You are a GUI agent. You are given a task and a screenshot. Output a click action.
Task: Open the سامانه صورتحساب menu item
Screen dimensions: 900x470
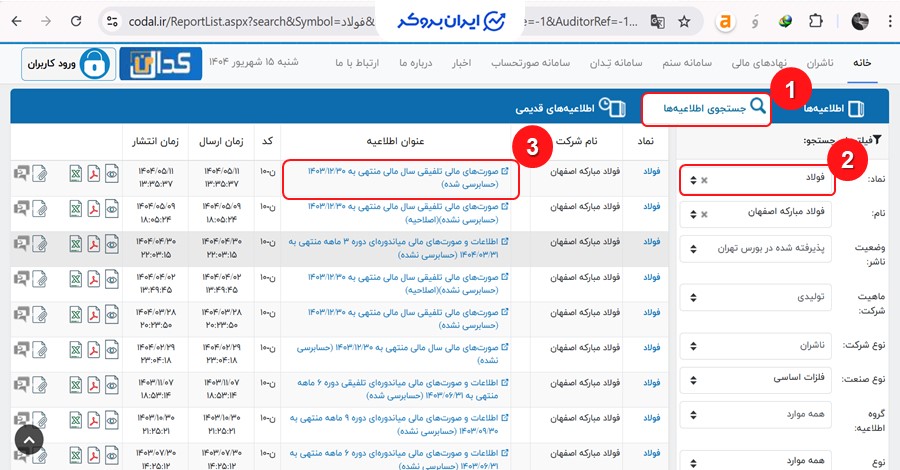click(x=531, y=63)
